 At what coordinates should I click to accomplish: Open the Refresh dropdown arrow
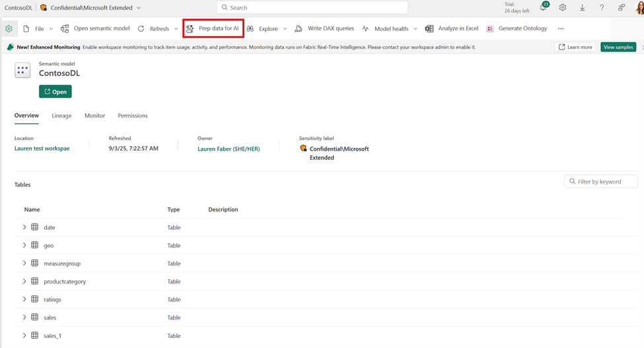176,29
